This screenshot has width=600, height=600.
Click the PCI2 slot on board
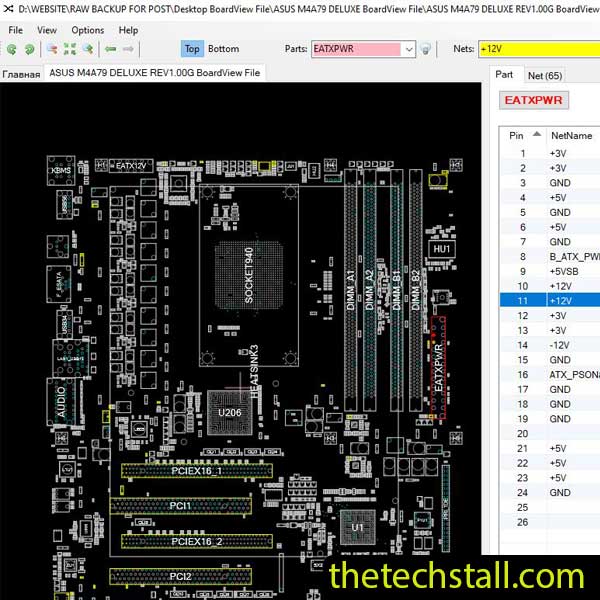(181, 576)
